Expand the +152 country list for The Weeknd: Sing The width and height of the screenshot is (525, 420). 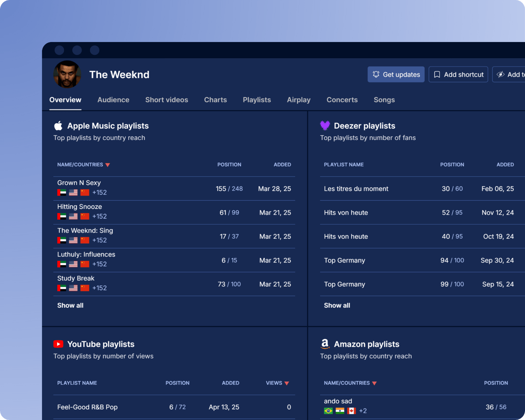pyautogui.click(x=100, y=240)
